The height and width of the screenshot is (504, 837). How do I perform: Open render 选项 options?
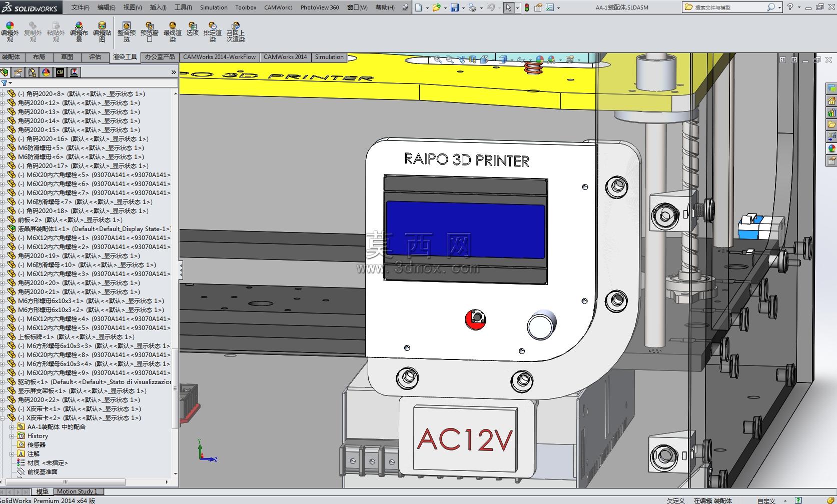[x=193, y=29]
